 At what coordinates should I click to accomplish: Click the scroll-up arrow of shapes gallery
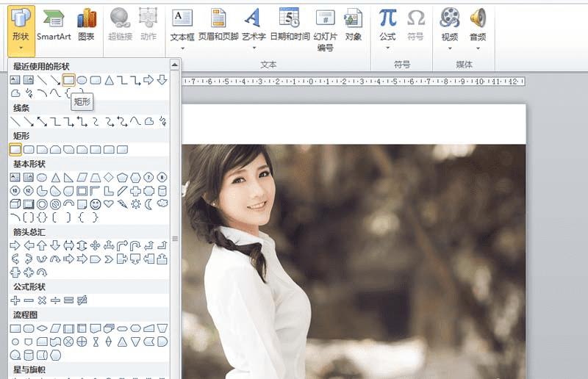[x=175, y=65]
